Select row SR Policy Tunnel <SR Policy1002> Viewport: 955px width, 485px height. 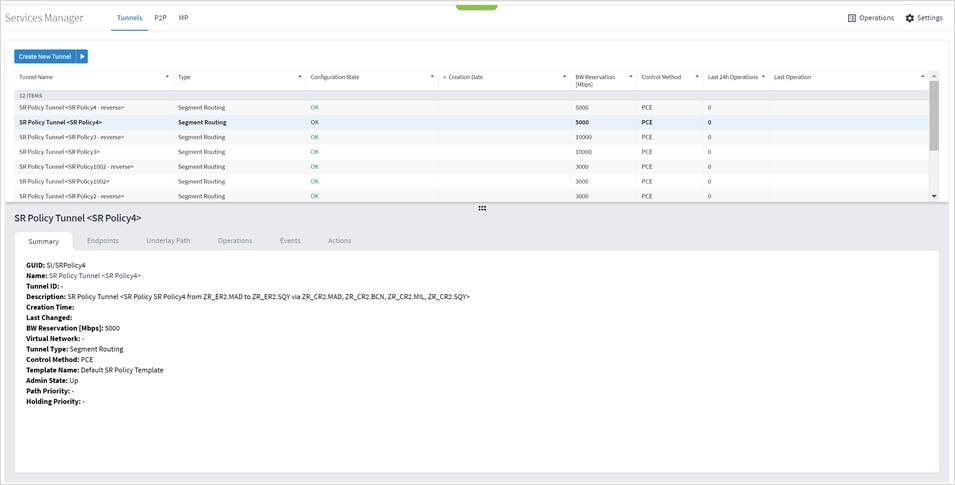click(x=472, y=182)
